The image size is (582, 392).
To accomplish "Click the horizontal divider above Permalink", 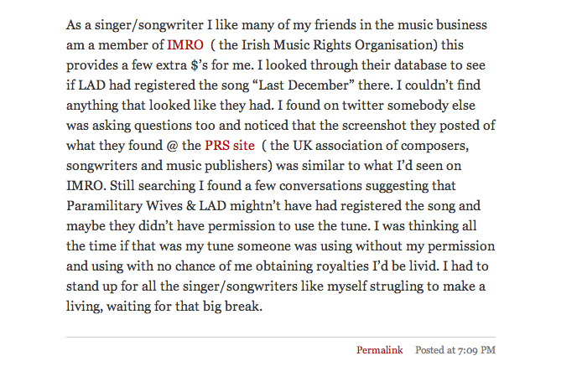I will click(x=281, y=337).
